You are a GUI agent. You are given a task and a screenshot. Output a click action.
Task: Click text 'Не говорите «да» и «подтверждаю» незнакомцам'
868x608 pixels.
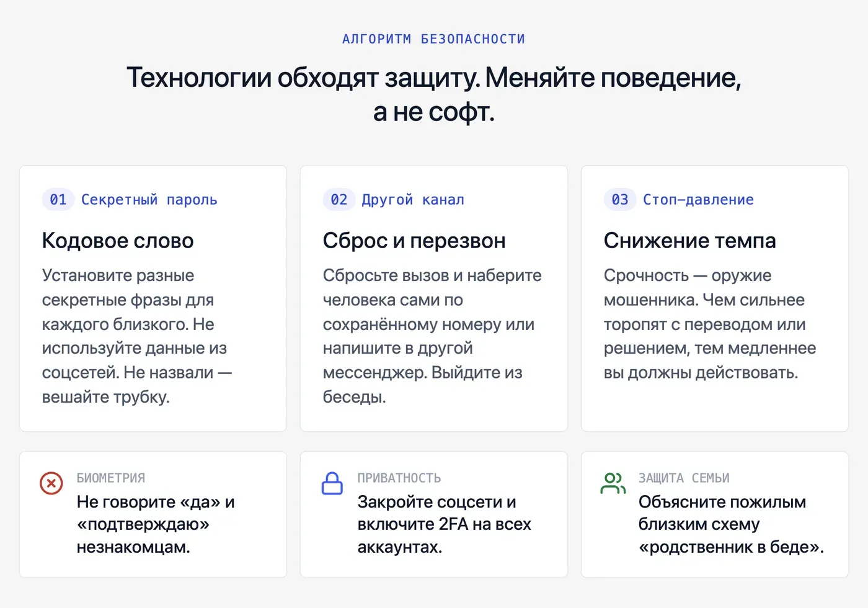(x=156, y=524)
